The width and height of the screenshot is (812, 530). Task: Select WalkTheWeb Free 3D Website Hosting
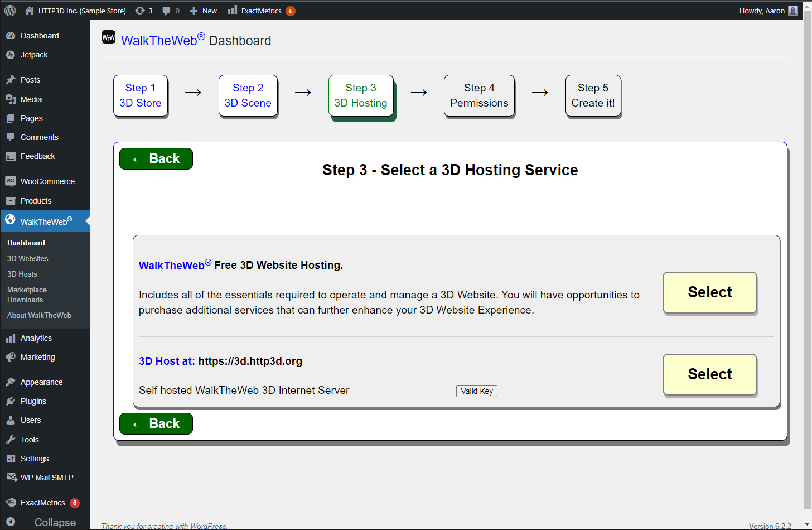[x=710, y=292]
